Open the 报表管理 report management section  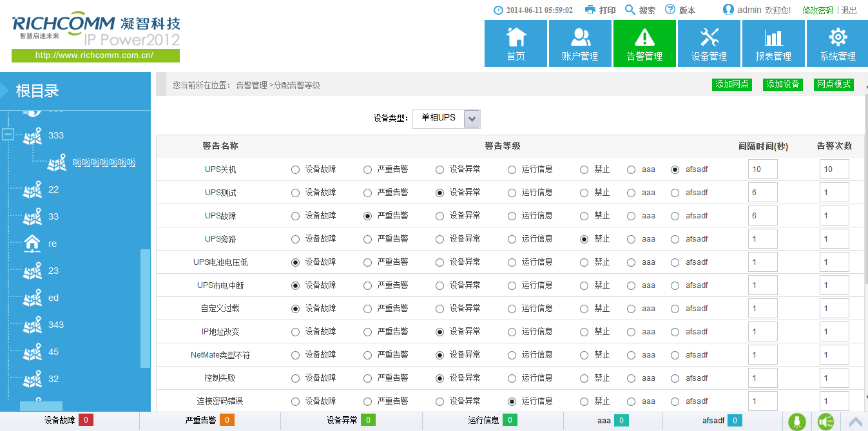(x=772, y=43)
